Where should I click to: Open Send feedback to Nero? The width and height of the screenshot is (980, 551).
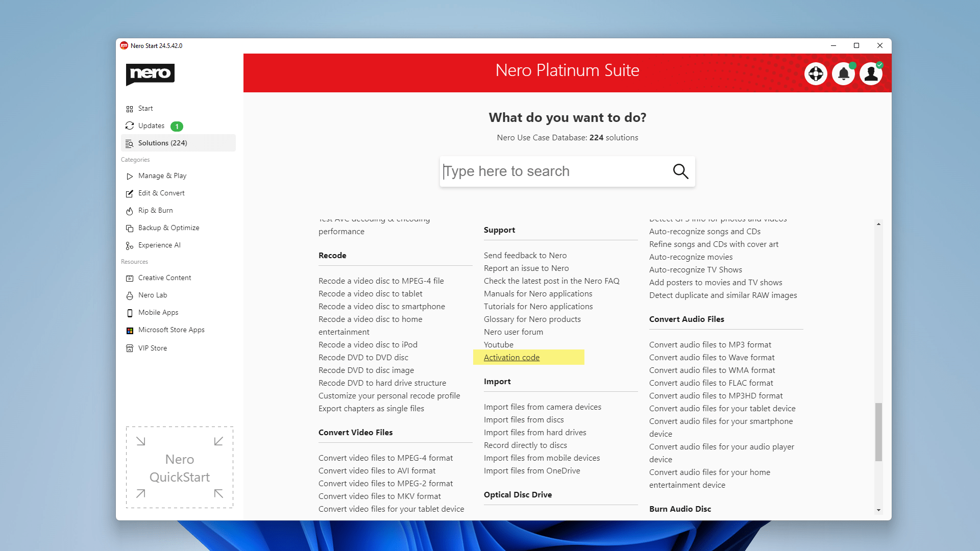(x=525, y=255)
